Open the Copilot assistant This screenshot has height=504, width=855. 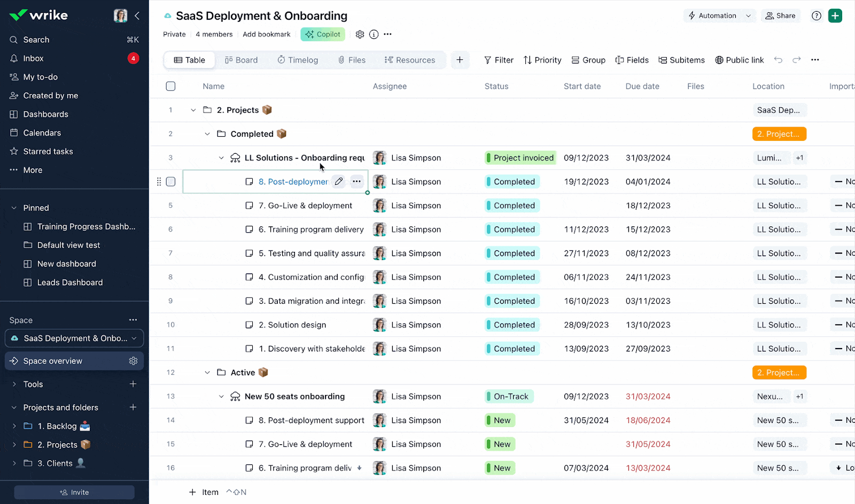click(x=322, y=34)
